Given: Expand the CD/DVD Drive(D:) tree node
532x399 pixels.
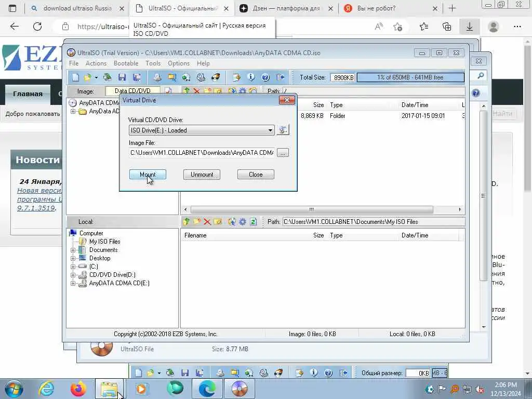Looking at the screenshot, I should (73, 275).
